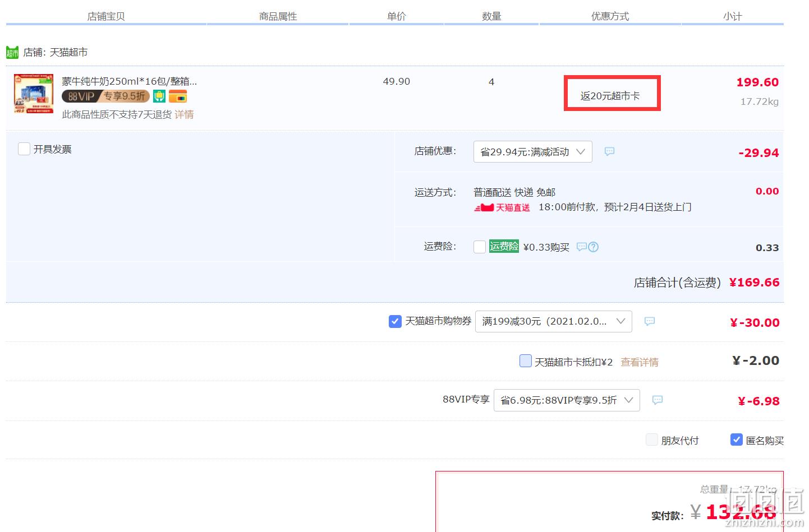
Task: Click the shipping fee 0.00
Action: tap(767, 191)
